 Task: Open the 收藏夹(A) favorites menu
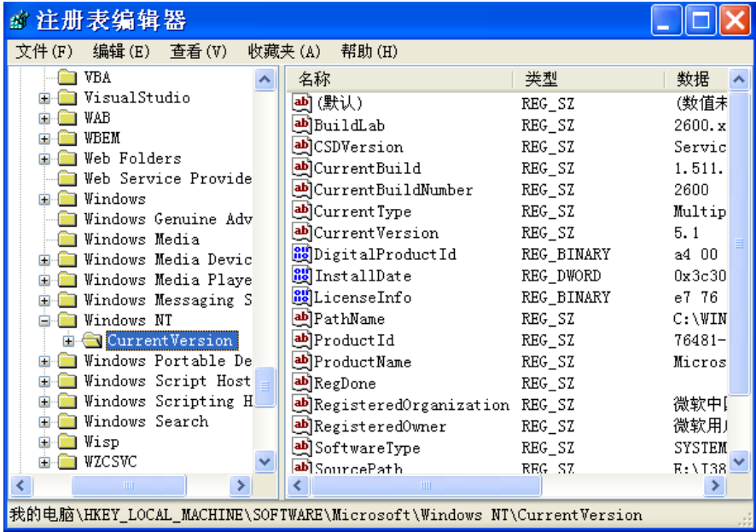tap(284, 51)
